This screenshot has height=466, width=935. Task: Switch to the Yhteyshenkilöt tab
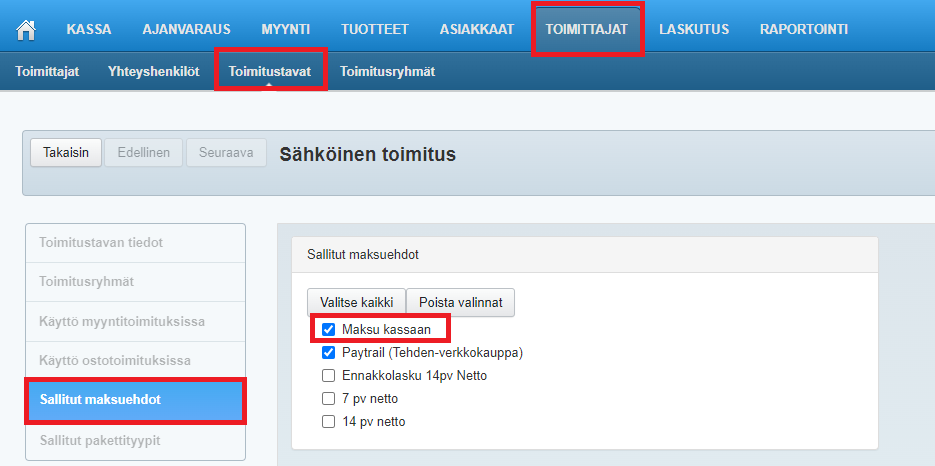[x=153, y=72]
